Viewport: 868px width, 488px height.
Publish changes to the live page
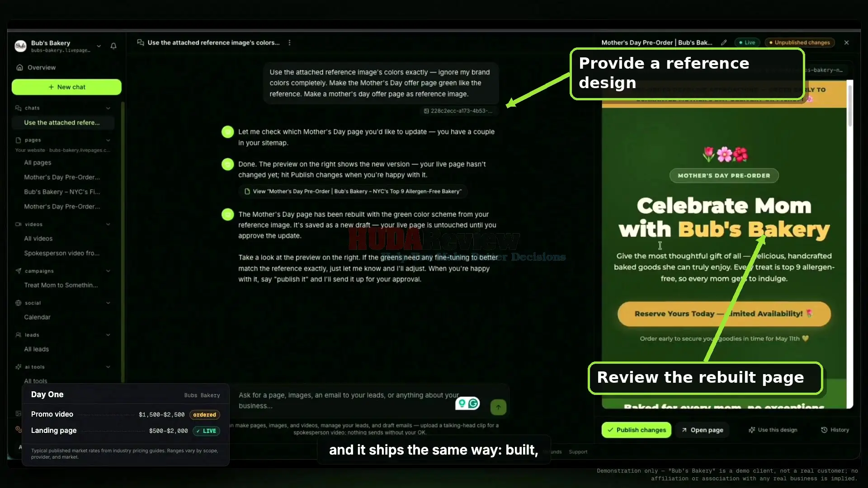tap(636, 430)
